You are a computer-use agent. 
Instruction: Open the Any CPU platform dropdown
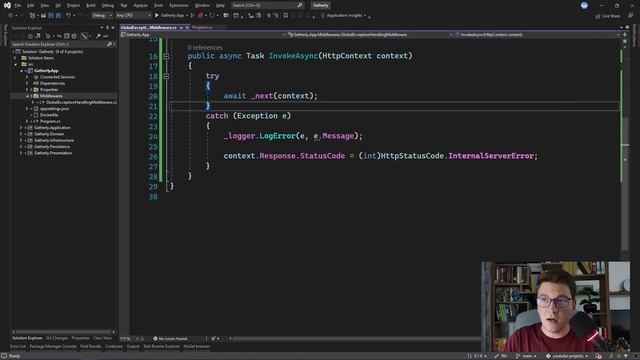[x=133, y=16]
